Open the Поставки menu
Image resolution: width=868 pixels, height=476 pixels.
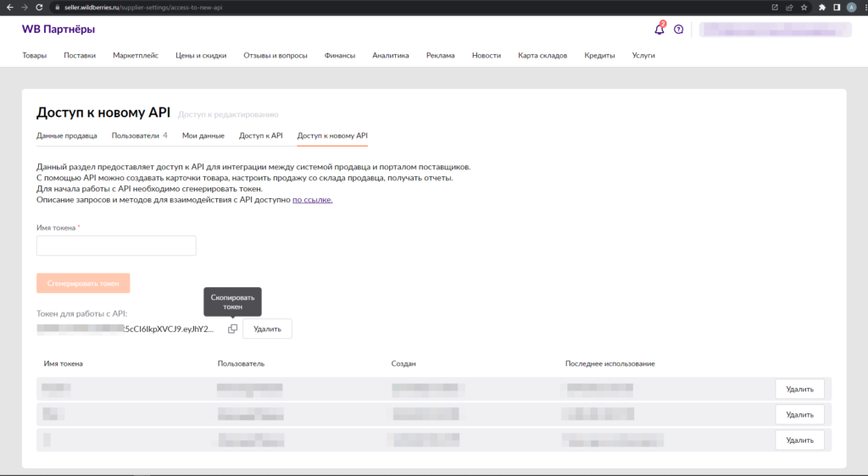80,55
